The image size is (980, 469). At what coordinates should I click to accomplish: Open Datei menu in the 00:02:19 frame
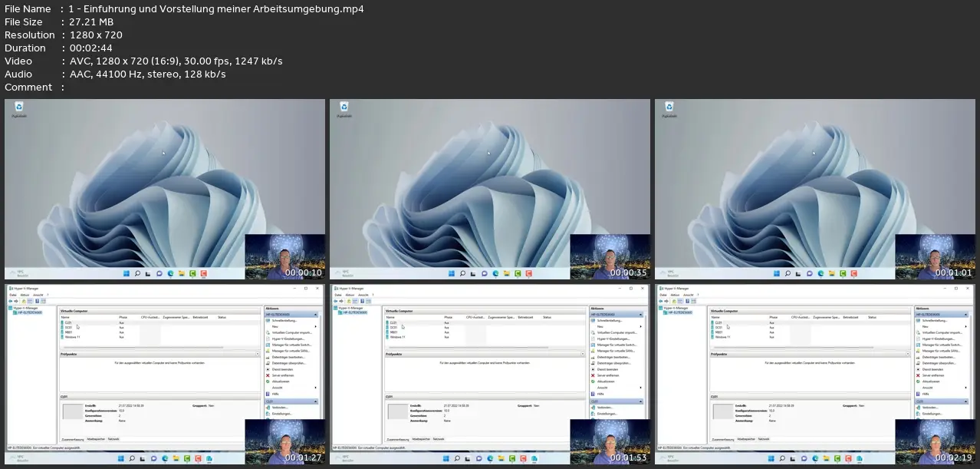[x=662, y=295]
